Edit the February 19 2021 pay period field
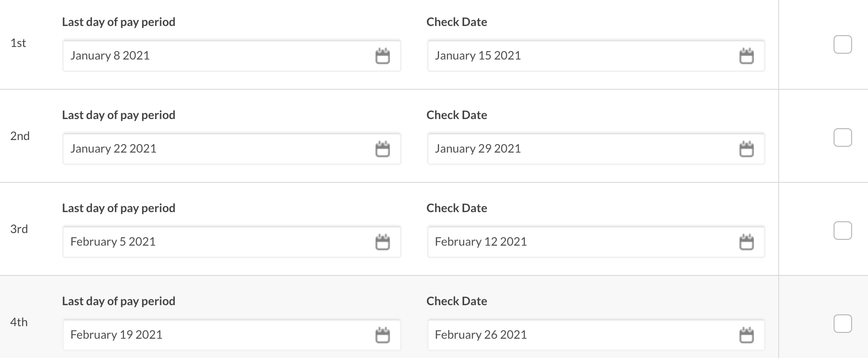Image resolution: width=868 pixels, height=358 pixels. 232,335
